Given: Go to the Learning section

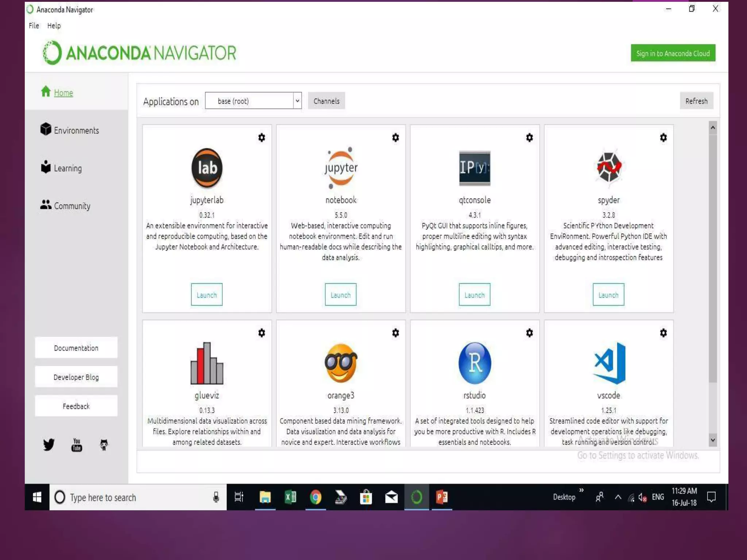Looking at the screenshot, I should pyautogui.click(x=67, y=168).
